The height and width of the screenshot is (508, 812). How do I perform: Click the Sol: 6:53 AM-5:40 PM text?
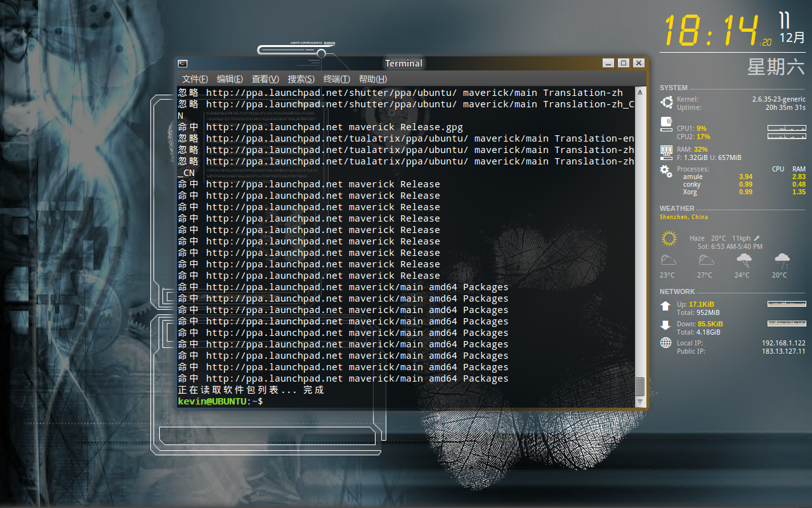(730, 246)
